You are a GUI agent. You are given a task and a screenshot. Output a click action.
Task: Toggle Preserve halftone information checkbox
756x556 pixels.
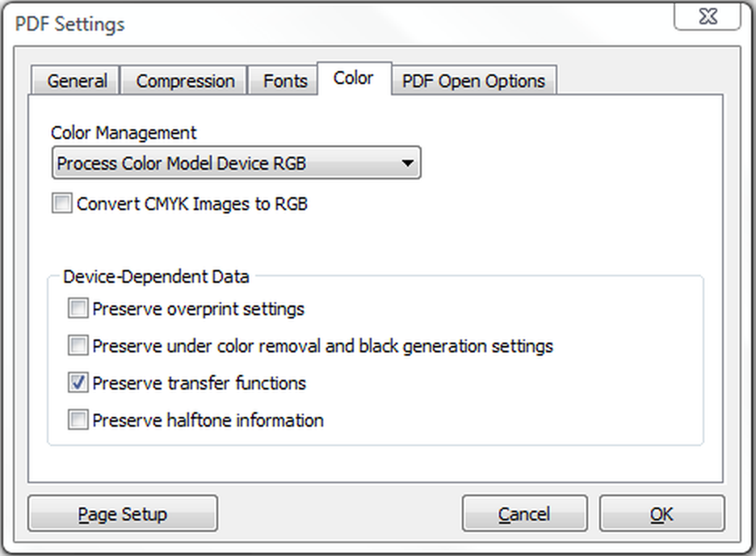coord(78,420)
